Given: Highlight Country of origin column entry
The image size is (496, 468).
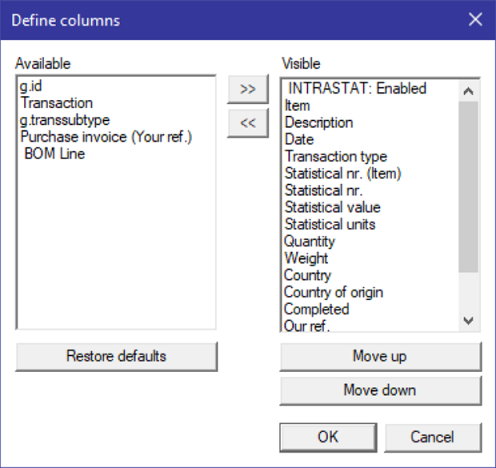Looking at the screenshot, I should [x=333, y=292].
